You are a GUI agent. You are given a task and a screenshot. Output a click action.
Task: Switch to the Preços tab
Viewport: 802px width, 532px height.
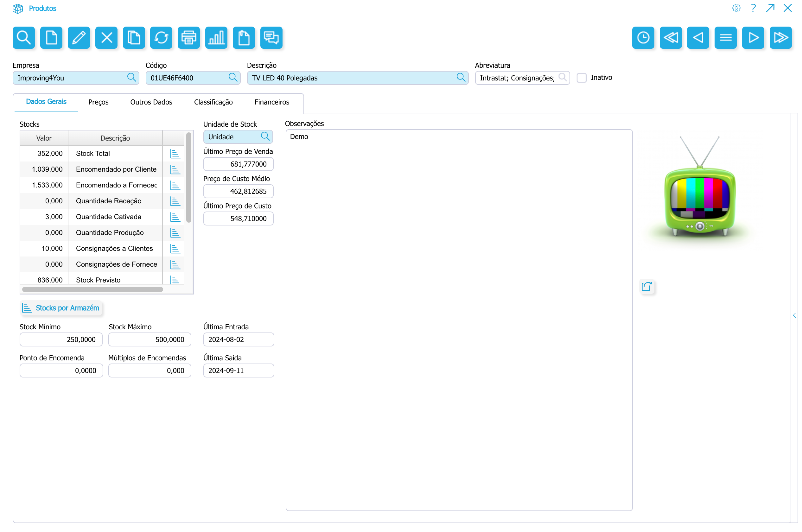[98, 102]
